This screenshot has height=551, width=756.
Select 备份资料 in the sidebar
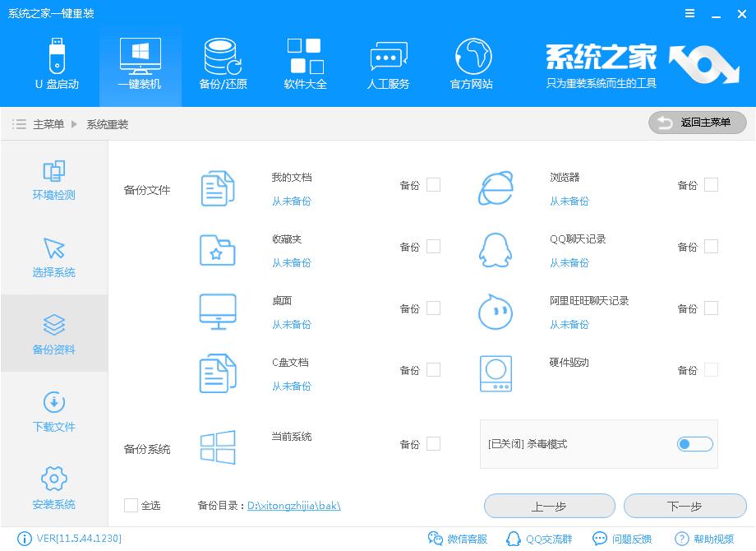[53, 333]
